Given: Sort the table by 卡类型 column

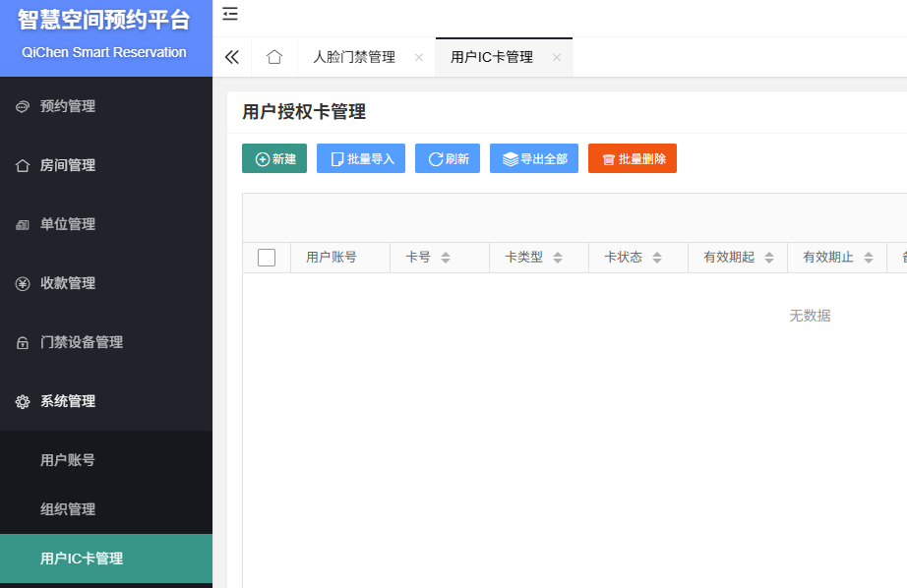Looking at the screenshot, I should click(557, 258).
